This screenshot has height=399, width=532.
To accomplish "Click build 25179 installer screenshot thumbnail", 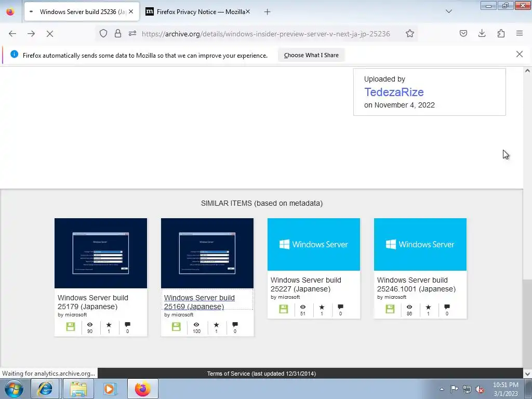I will click(x=101, y=253).
